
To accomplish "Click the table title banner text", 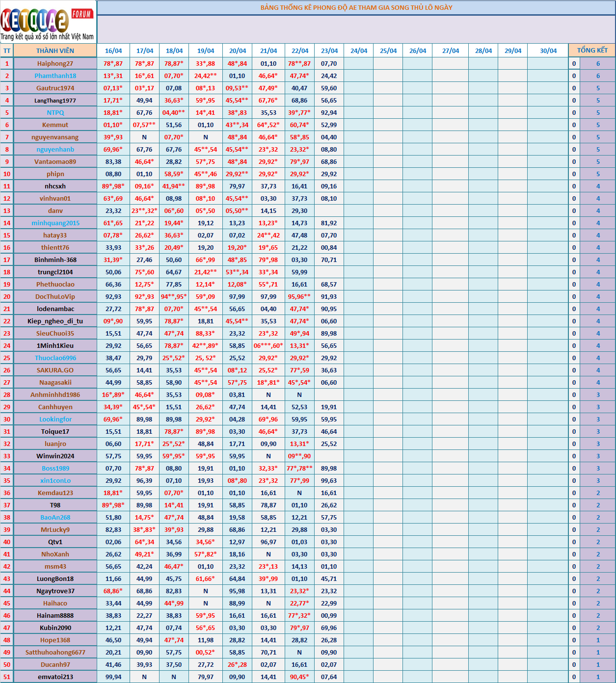I will 356,7.
